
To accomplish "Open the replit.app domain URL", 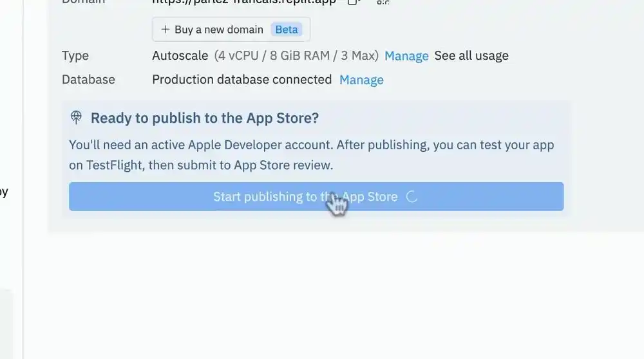I will 244,2.
